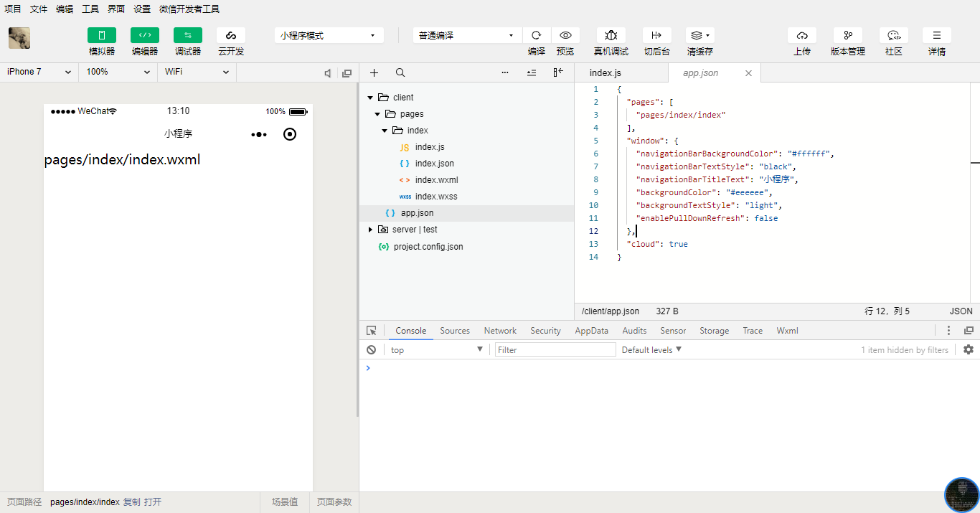
Task: Click the compile refresh icon
Action: (536, 35)
